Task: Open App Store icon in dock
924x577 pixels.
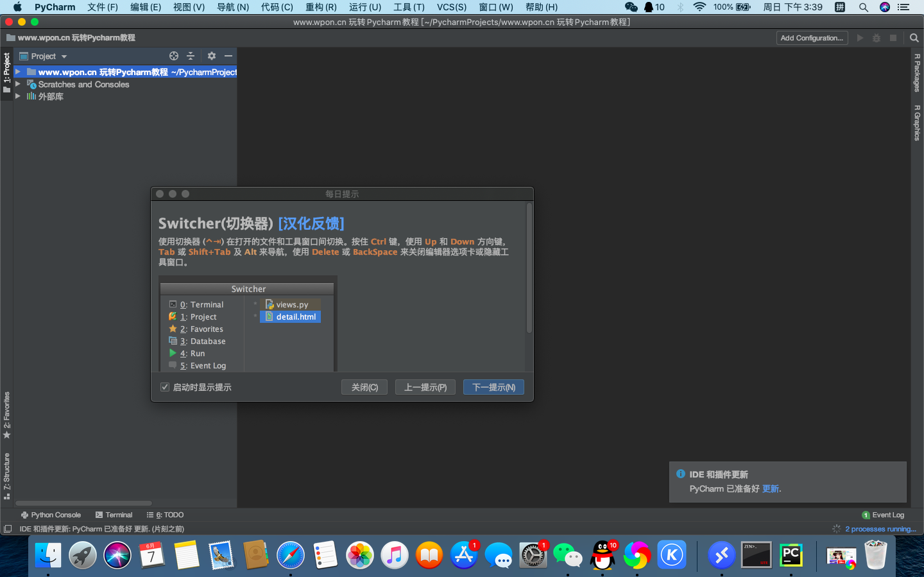Action: [x=464, y=555]
